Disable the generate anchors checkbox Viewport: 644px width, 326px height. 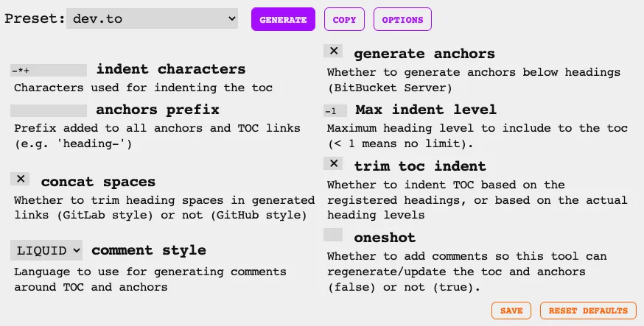click(334, 51)
